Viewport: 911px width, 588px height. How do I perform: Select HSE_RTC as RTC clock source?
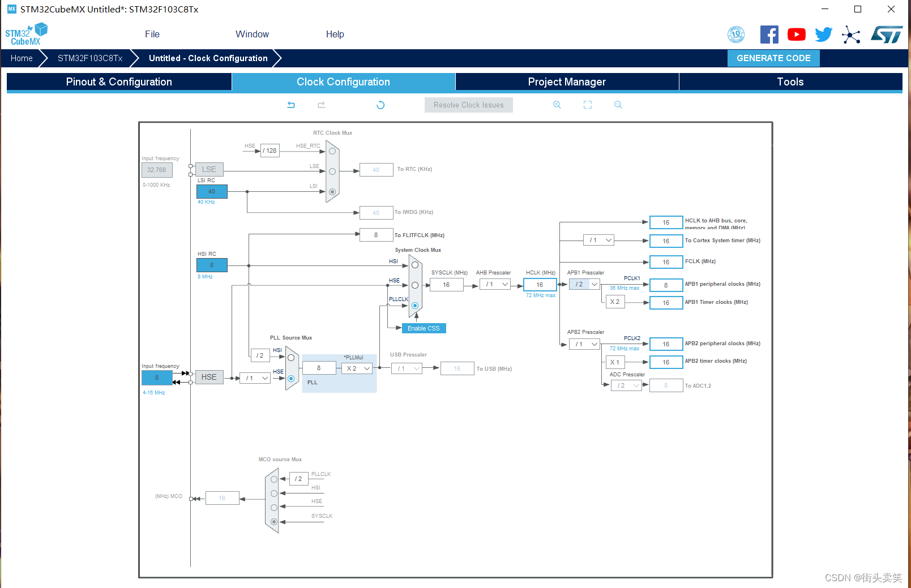pos(332,151)
